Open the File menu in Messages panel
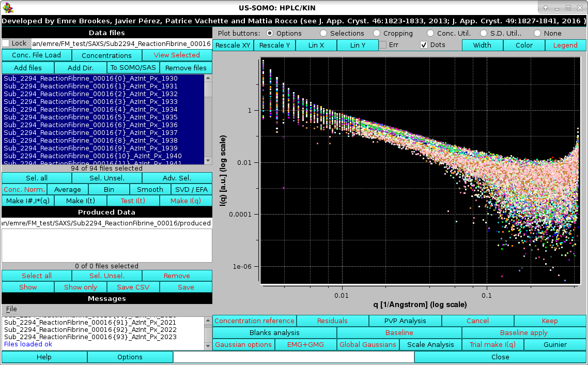Image resolution: width=588 pixels, height=365 pixels. click(10, 309)
